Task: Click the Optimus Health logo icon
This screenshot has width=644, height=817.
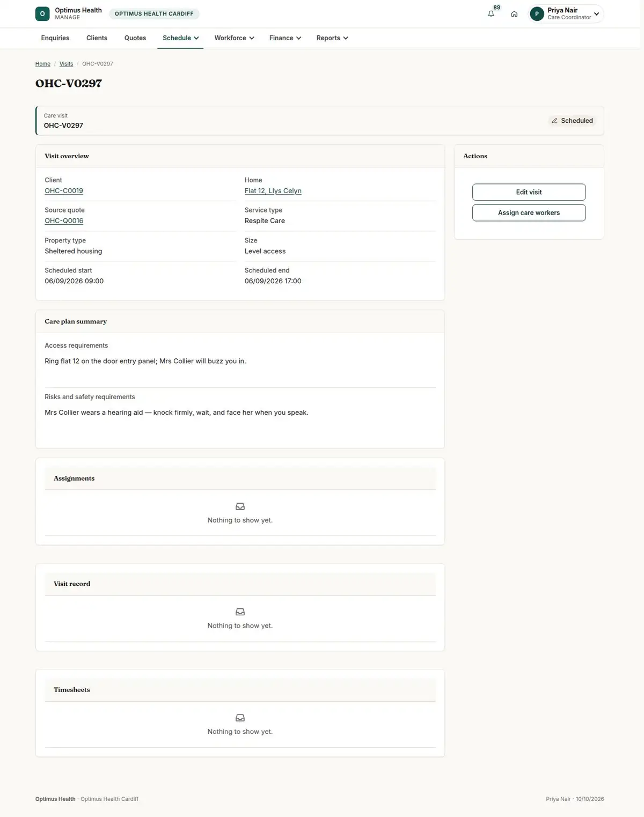Action: click(42, 14)
